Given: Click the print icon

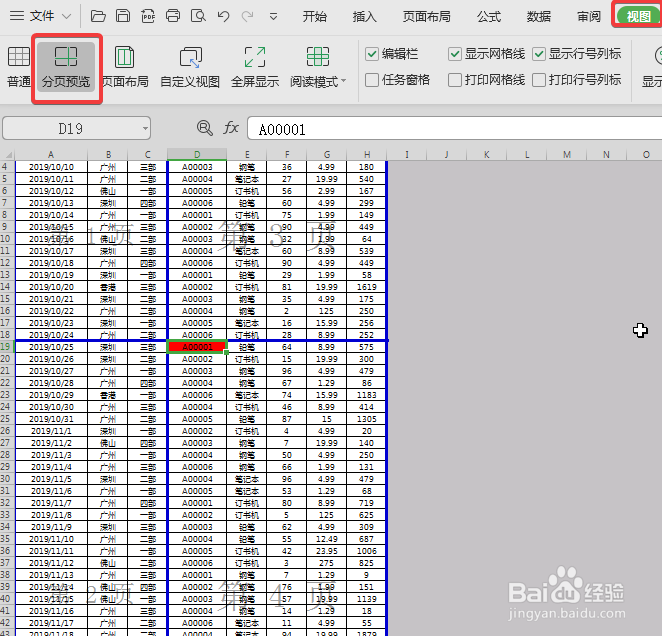Looking at the screenshot, I should [173, 16].
